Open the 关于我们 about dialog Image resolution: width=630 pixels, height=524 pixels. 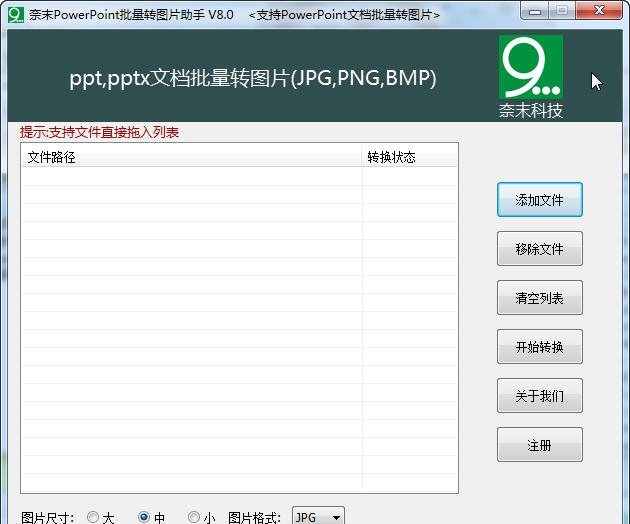[x=540, y=396]
